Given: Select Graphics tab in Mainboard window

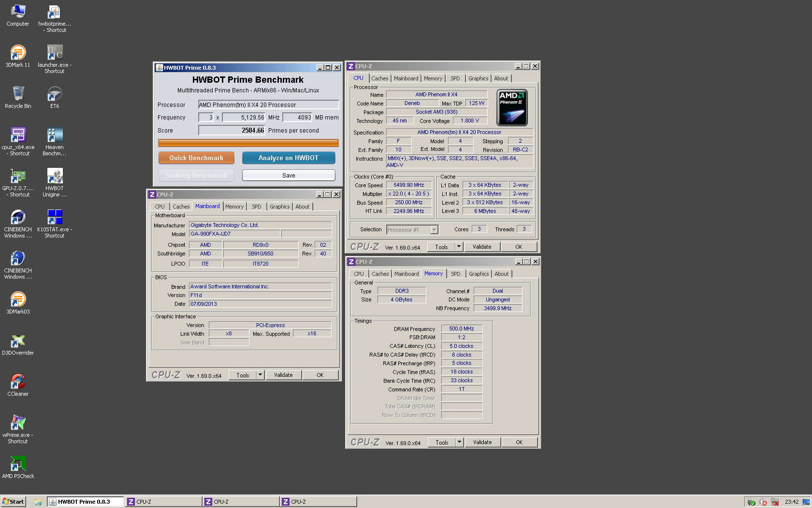Looking at the screenshot, I should click(280, 207).
